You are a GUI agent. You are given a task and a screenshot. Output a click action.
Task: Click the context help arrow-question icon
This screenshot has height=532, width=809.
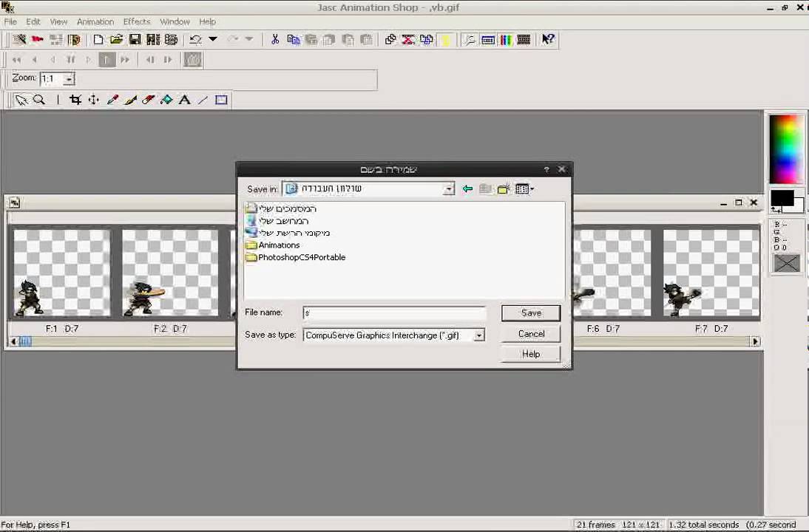pyautogui.click(x=548, y=40)
